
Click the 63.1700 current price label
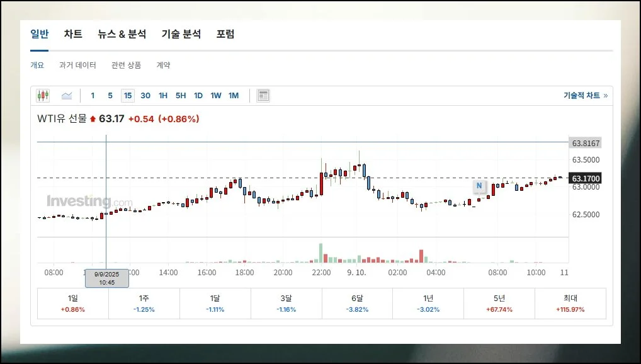[x=585, y=179]
